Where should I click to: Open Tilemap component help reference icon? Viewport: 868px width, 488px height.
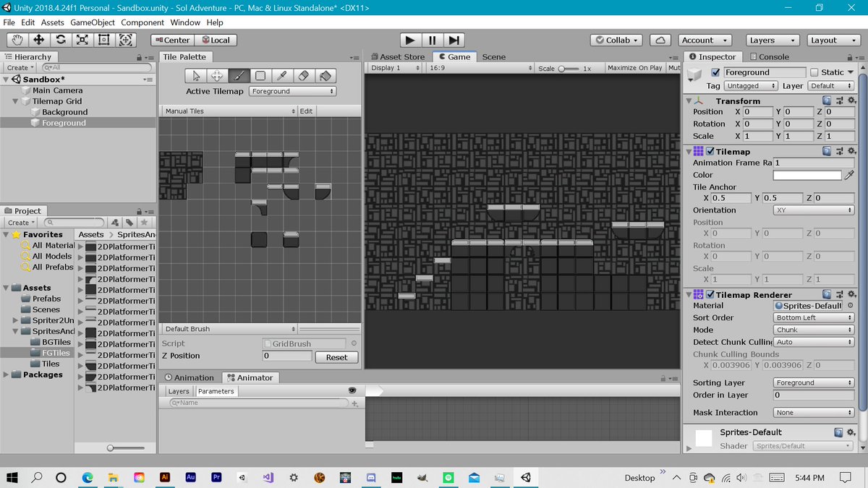(x=827, y=151)
